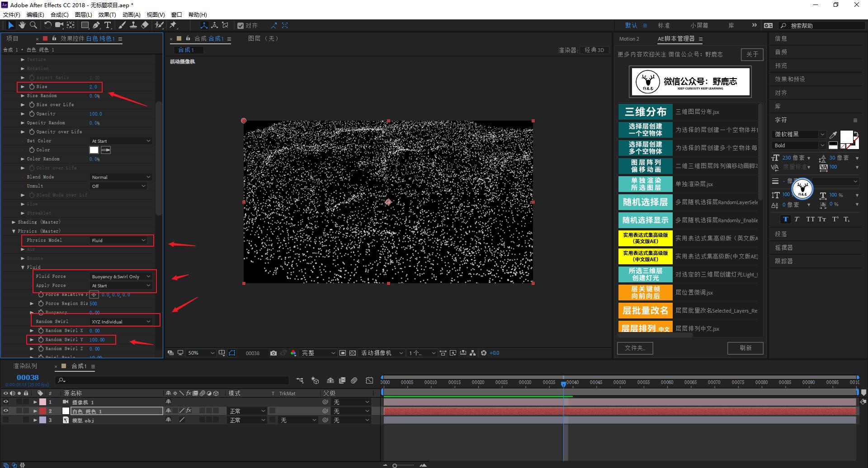
Task: Hide the 摄像机 1 layer
Action: click(6, 402)
